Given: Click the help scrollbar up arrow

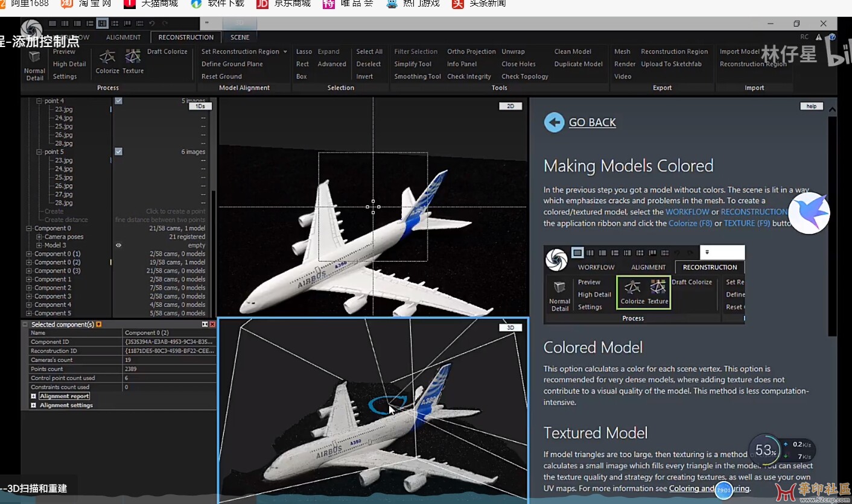Looking at the screenshot, I should click(x=833, y=110).
